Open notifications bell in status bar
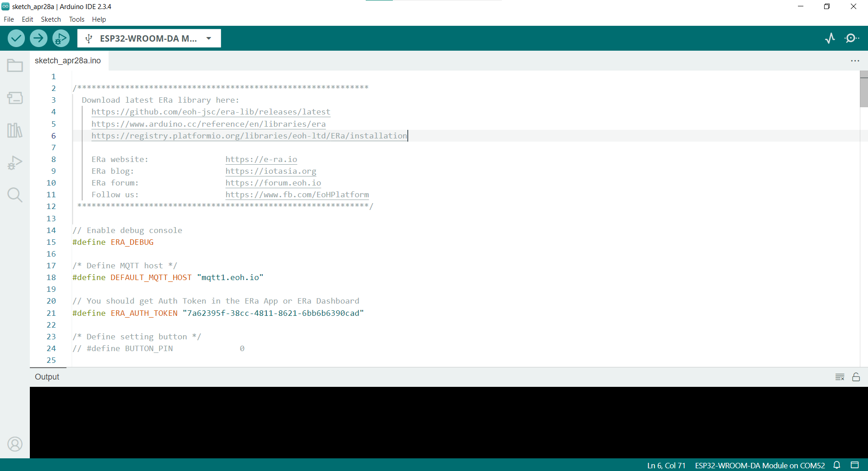Viewport: 868px width, 471px height. 837,465
